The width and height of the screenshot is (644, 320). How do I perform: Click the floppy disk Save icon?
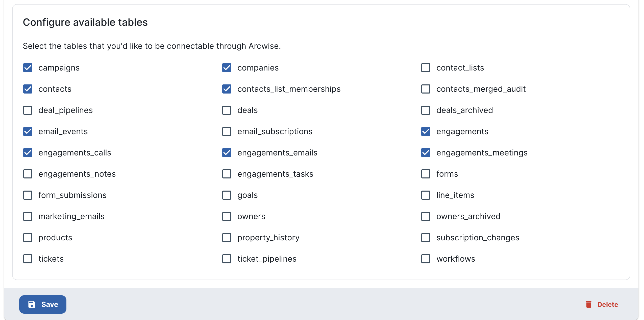point(32,304)
